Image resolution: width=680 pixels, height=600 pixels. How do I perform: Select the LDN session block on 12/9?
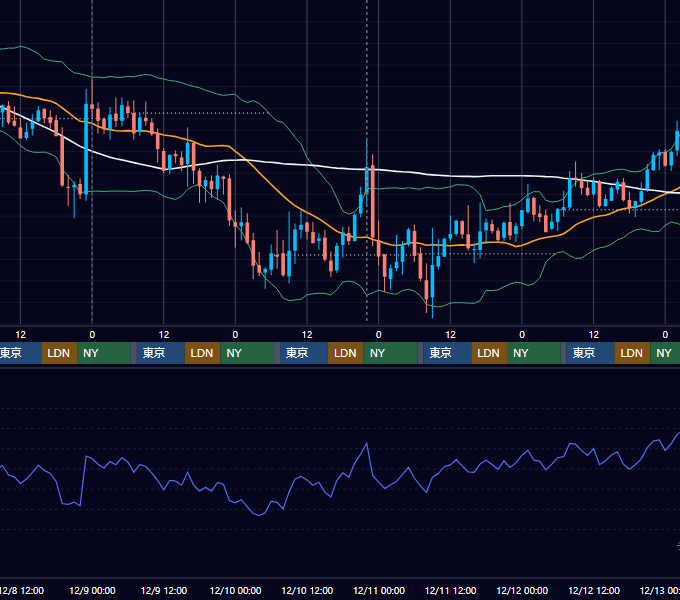203,353
